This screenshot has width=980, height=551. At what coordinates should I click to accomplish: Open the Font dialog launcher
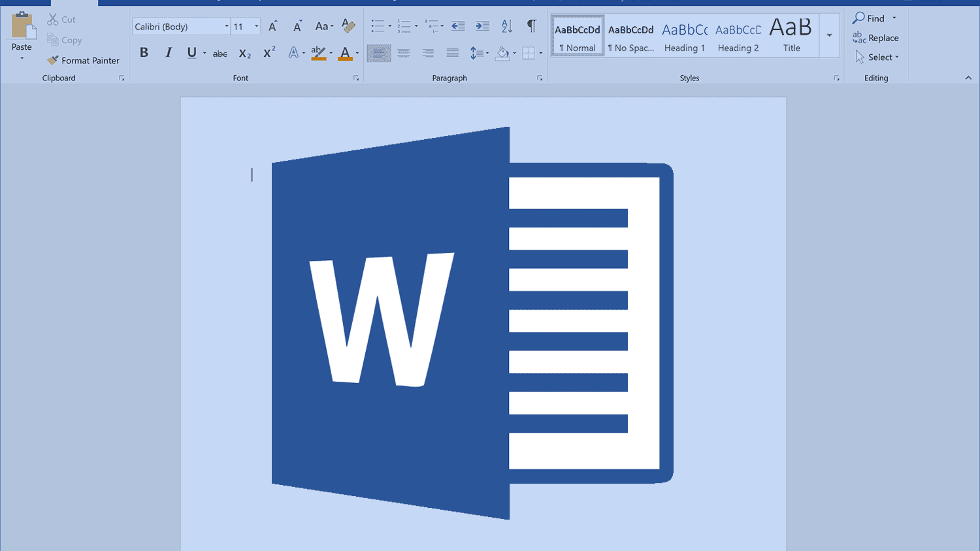click(356, 78)
